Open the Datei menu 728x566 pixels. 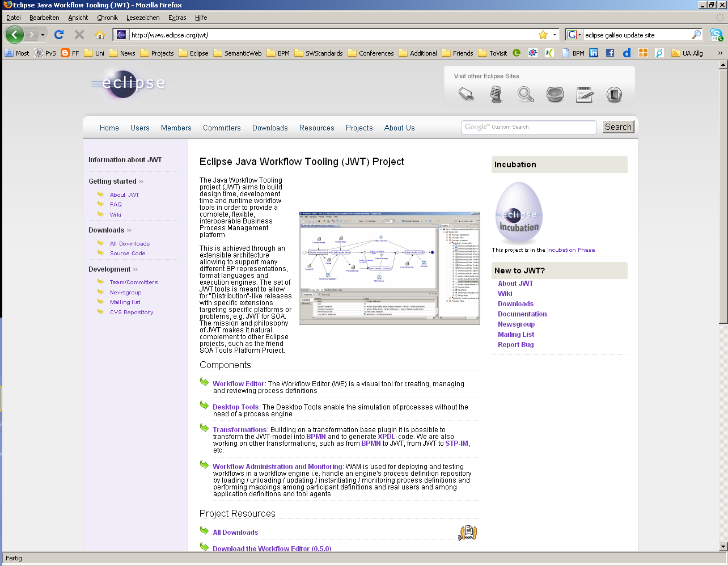tap(13, 18)
